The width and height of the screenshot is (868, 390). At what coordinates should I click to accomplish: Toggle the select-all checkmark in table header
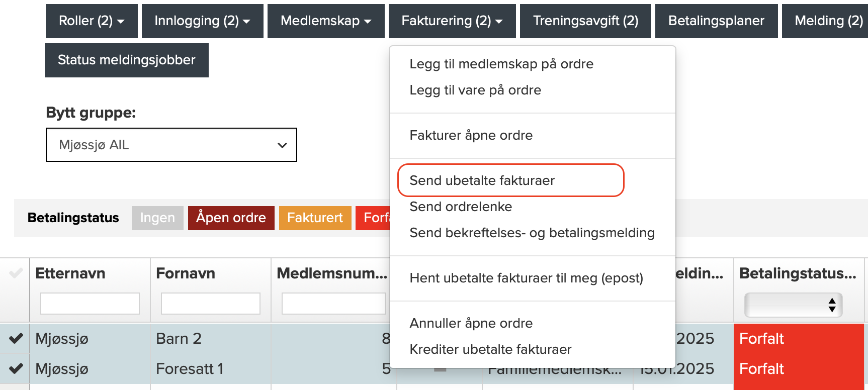pos(16,273)
